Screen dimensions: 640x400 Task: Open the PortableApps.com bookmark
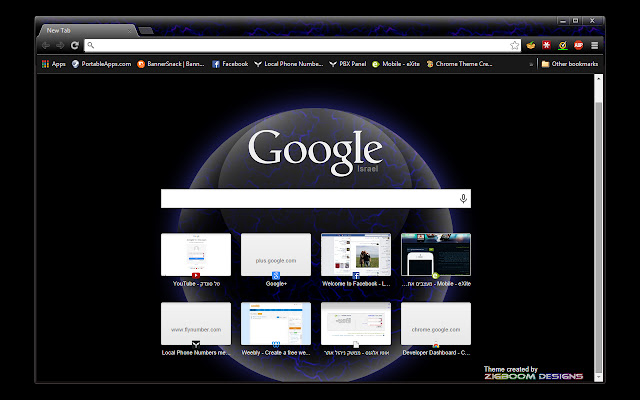point(101,64)
